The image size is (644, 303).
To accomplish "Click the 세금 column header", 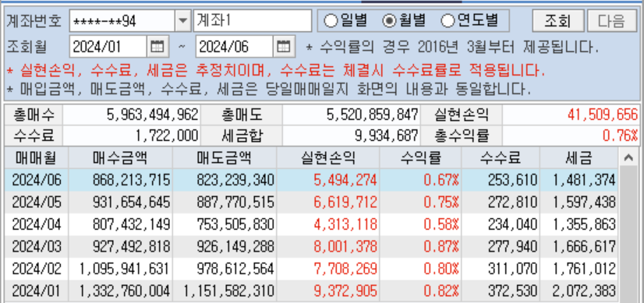I will (579, 157).
